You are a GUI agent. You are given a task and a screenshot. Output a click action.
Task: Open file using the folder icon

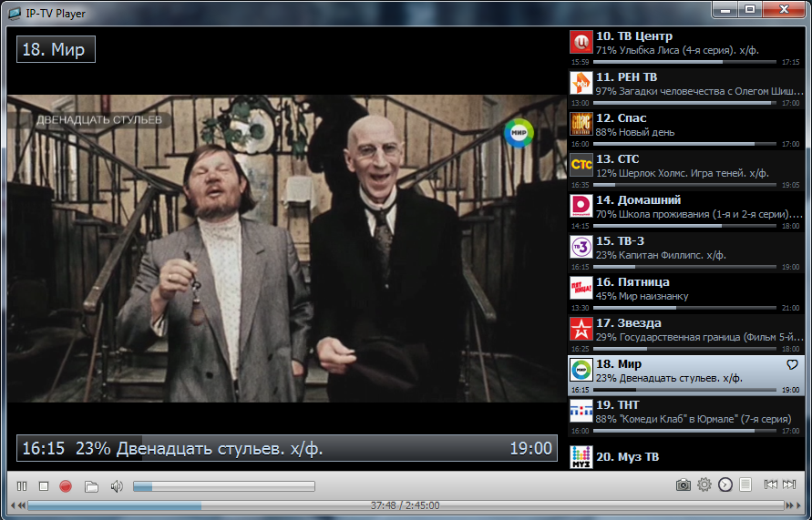(91, 486)
